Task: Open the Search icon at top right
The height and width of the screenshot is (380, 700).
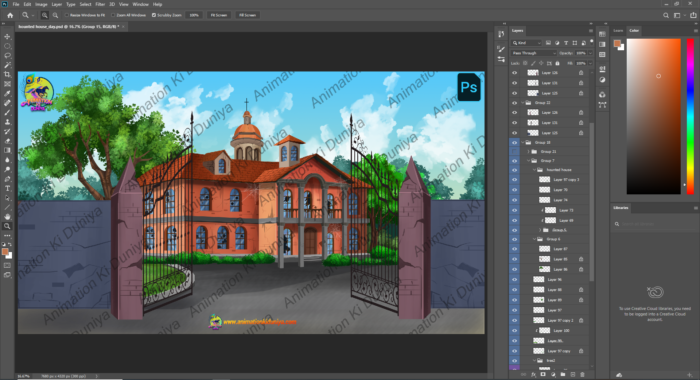Action: (666, 15)
